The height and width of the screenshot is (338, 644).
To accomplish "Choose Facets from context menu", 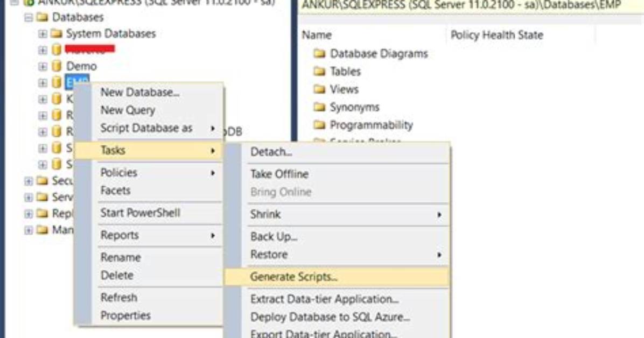I will point(149,191).
